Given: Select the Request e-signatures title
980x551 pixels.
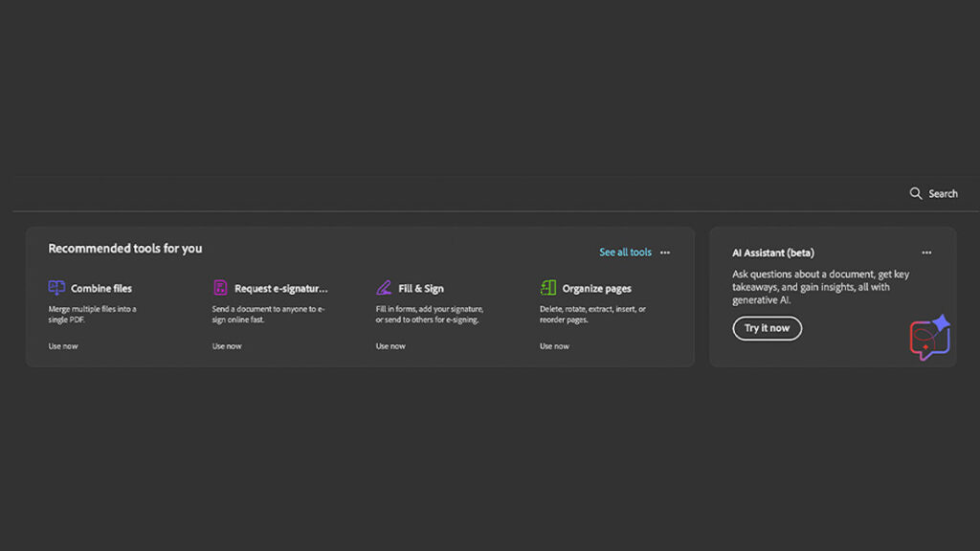Looking at the screenshot, I should coord(280,288).
